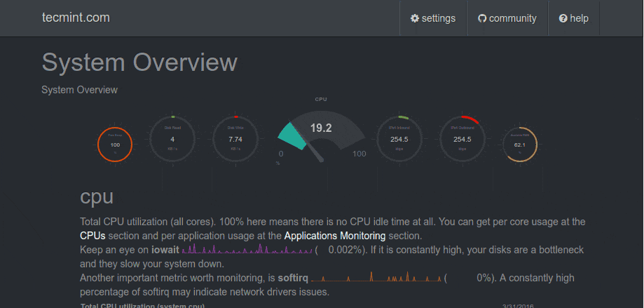Select the IPv4 Inbound gauge

pyautogui.click(x=399, y=139)
